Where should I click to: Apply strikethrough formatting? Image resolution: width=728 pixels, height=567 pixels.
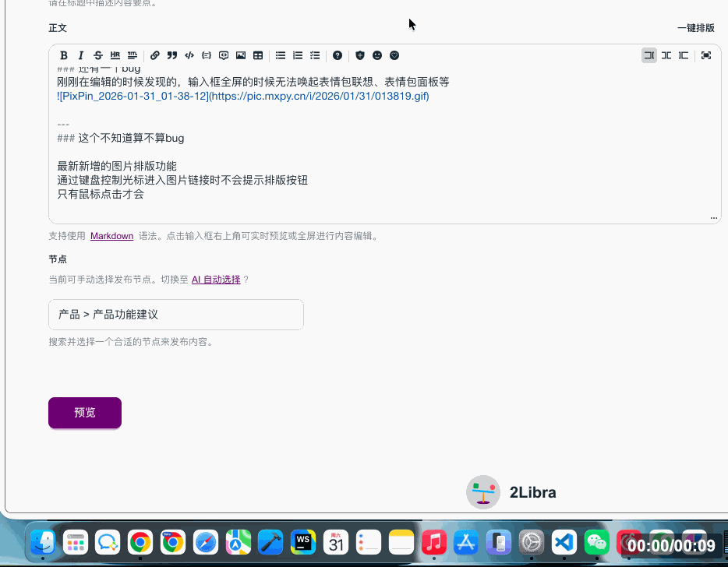(x=97, y=55)
